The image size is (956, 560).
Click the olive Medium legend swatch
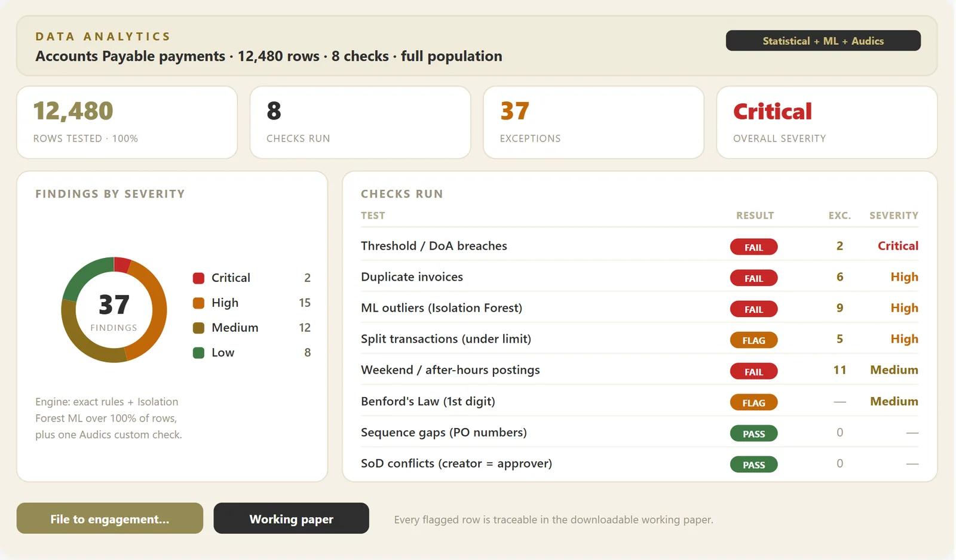click(199, 328)
